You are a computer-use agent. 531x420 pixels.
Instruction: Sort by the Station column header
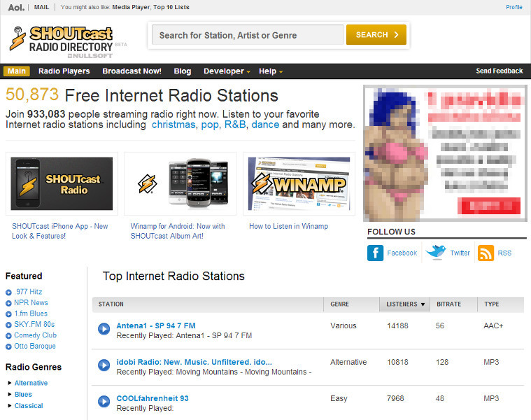click(x=208, y=304)
